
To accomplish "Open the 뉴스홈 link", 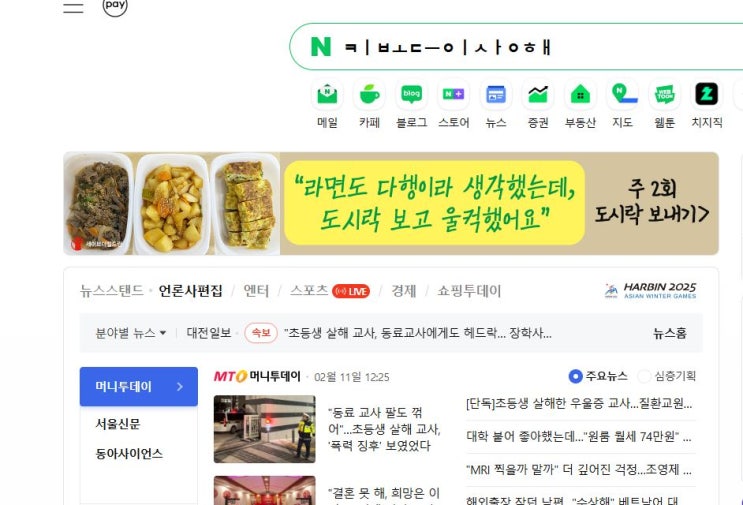I will pyautogui.click(x=670, y=333).
